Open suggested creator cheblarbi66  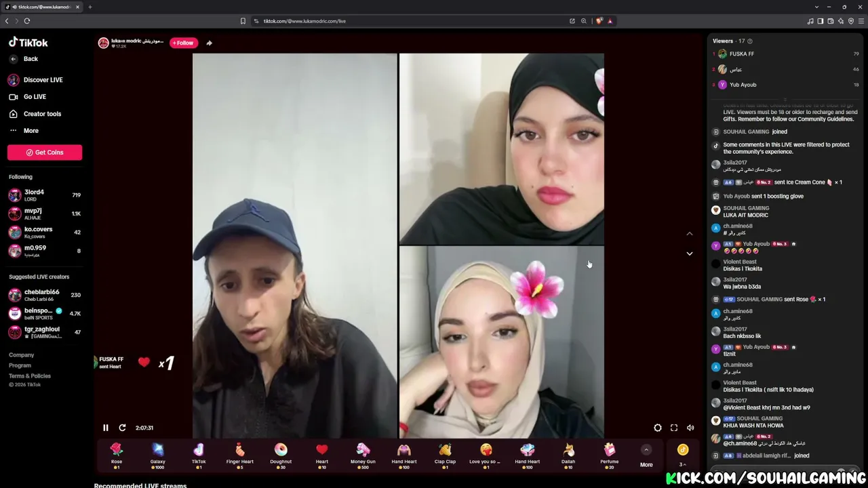[x=45, y=295]
